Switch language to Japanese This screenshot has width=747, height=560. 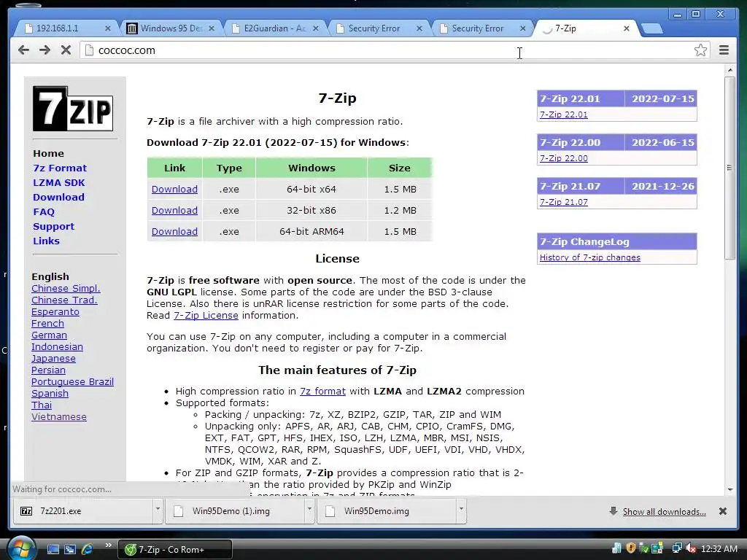53,358
